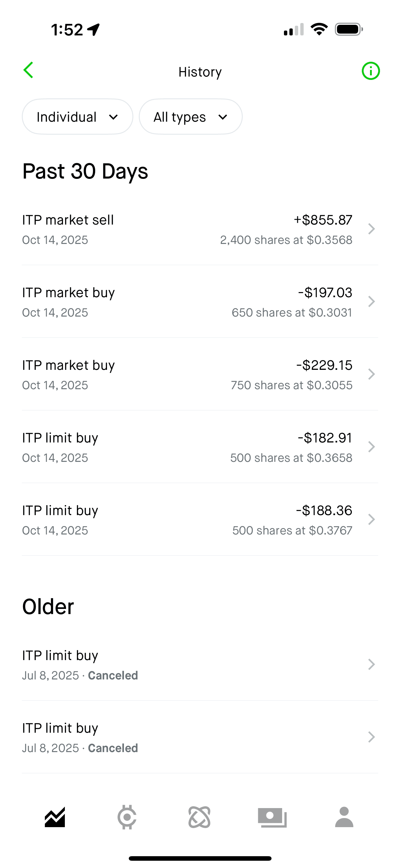Tap chevron on last canceled limit buy
Viewport: 400px width, 868px height.
pos(371,737)
